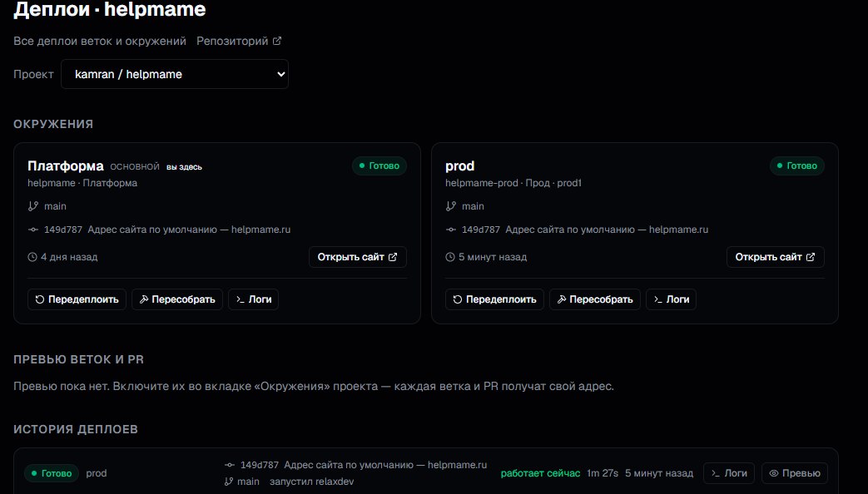Click the external-link icon next to Репозиторий
This screenshot has width=868, height=494.
(277, 41)
